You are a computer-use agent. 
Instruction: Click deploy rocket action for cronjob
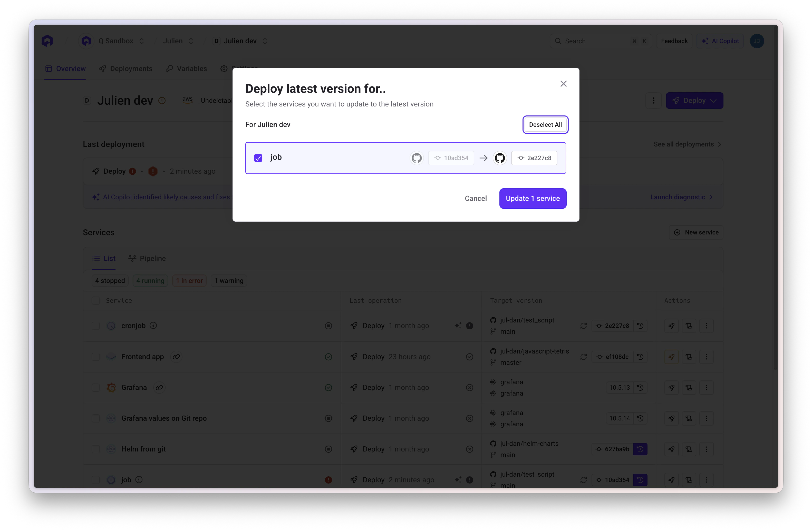(671, 326)
